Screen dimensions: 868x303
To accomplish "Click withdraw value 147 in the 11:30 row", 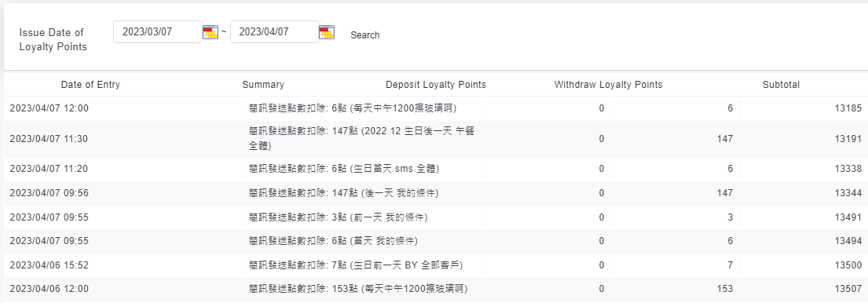I will pyautogui.click(x=724, y=139).
